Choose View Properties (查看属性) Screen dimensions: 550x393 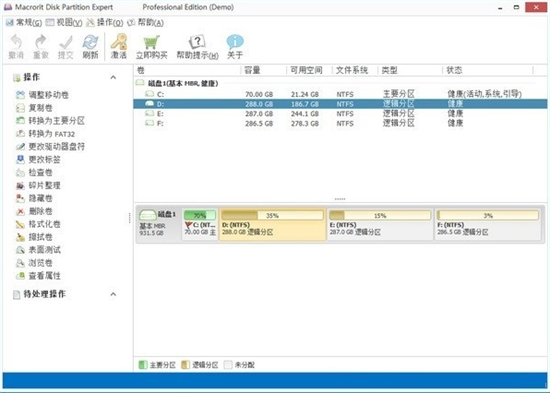(x=38, y=276)
